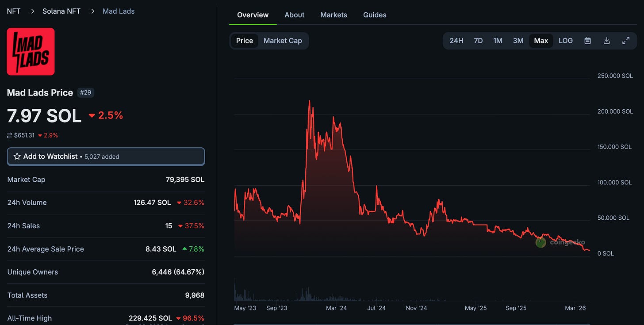Select the 7D chart range
This screenshot has width=644, height=325.
[x=478, y=41]
